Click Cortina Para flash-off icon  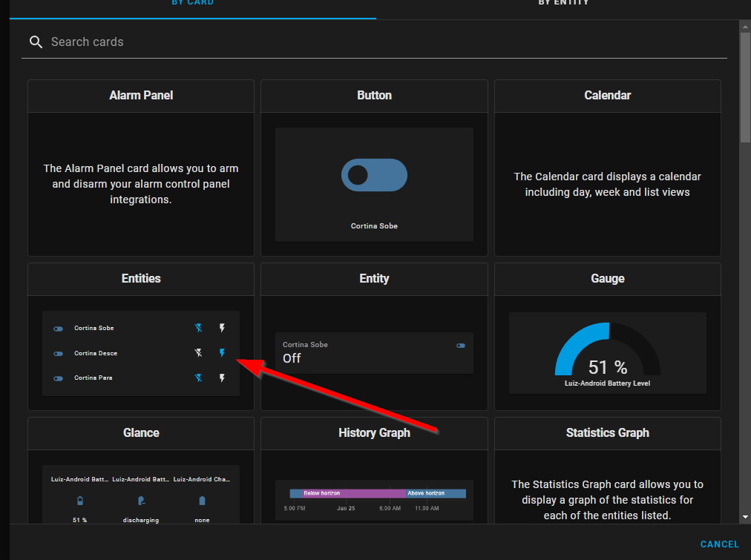(198, 378)
